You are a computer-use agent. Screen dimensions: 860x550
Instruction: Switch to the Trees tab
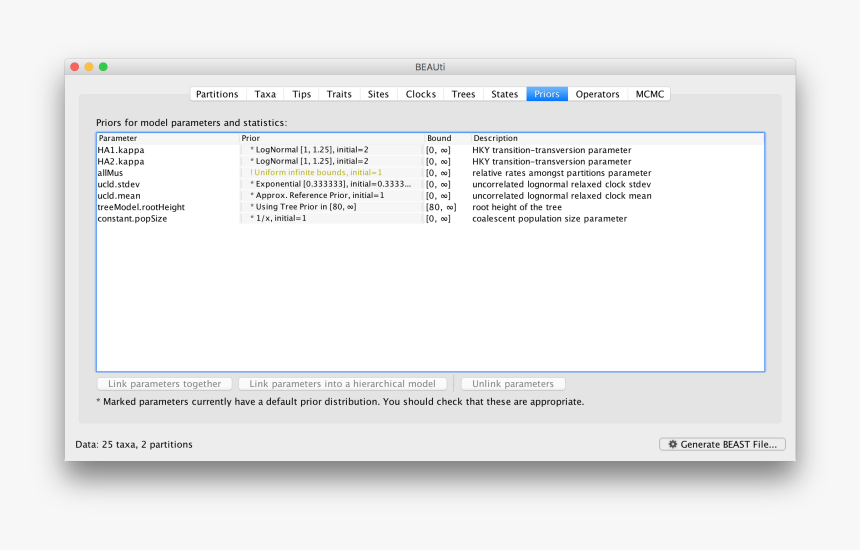463,94
